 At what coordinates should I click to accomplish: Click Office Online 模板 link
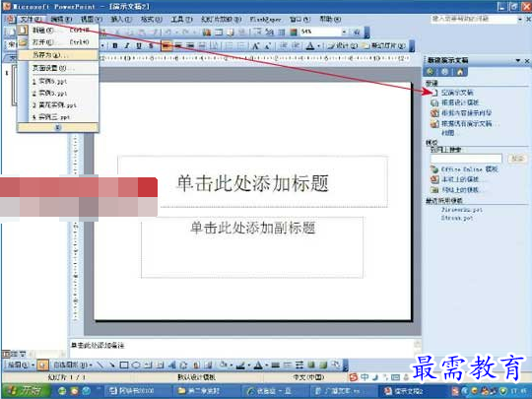(x=470, y=169)
